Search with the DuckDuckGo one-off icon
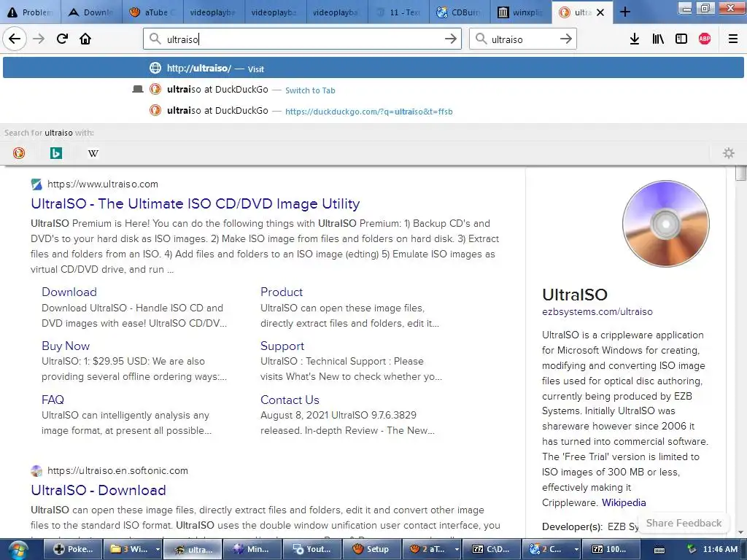The image size is (747, 560). [x=18, y=153]
